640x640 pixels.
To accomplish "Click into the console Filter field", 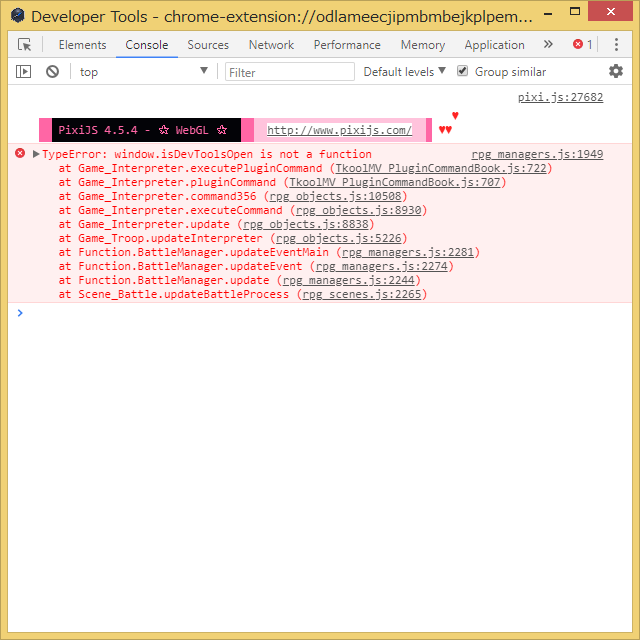I will point(290,72).
